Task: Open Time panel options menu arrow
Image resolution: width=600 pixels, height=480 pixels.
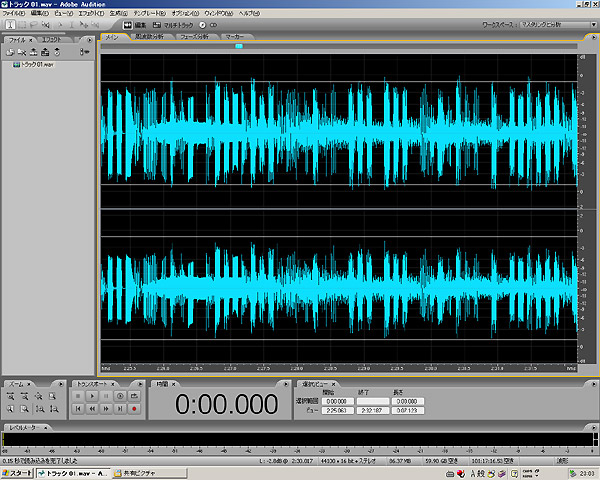Action: coord(285,384)
